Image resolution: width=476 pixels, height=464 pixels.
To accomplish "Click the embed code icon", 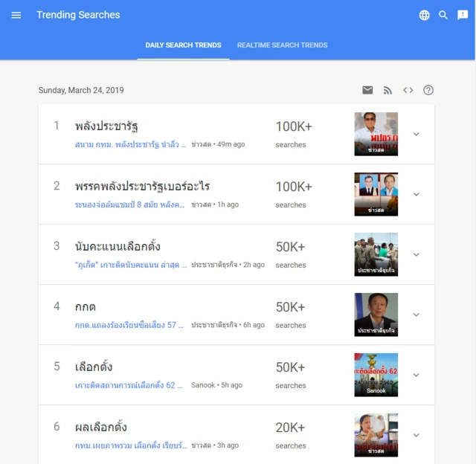I will click(x=408, y=90).
